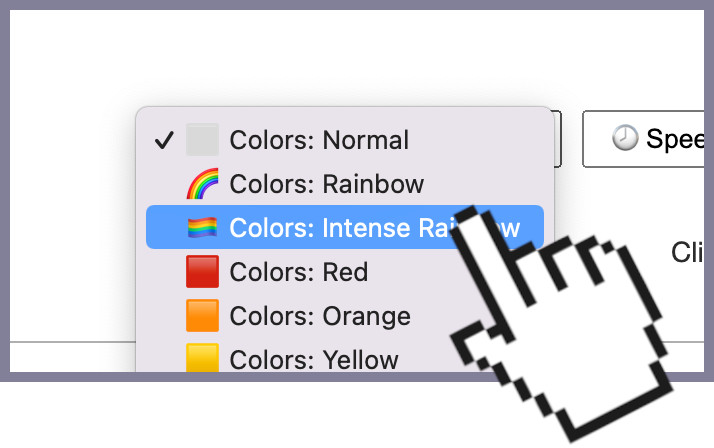Image resolution: width=714 pixels, height=448 pixels.
Task: Click the partially visible "Cli" text
Action: pyautogui.click(x=687, y=252)
